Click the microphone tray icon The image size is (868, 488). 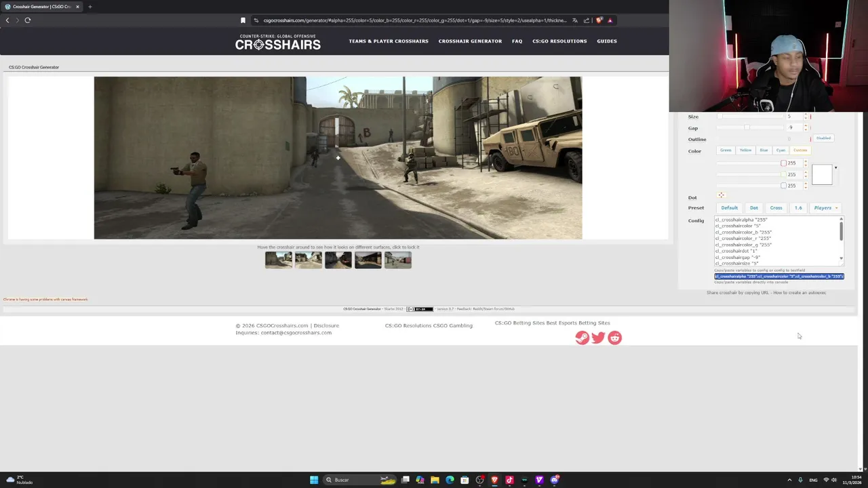point(800,480)
